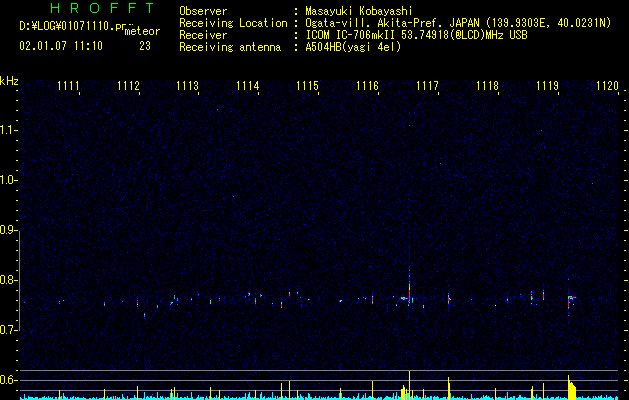The image size is (629, 400).
Task: Click the 'meteor' count label
Action: (x=142, y=31)
